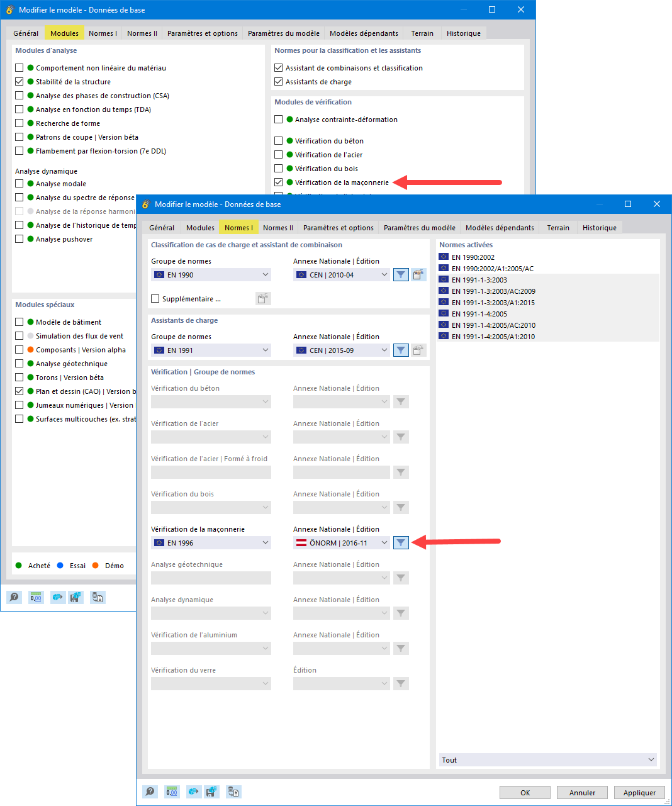
Task: Enable Analyse modale checkbox
Action: [x=20, y=184]
